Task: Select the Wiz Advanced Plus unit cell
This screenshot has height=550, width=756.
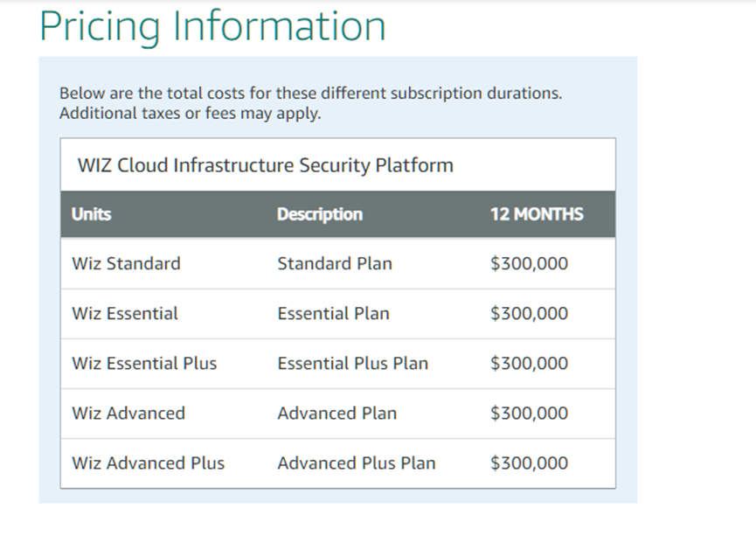Action: (x=148, y=463)
